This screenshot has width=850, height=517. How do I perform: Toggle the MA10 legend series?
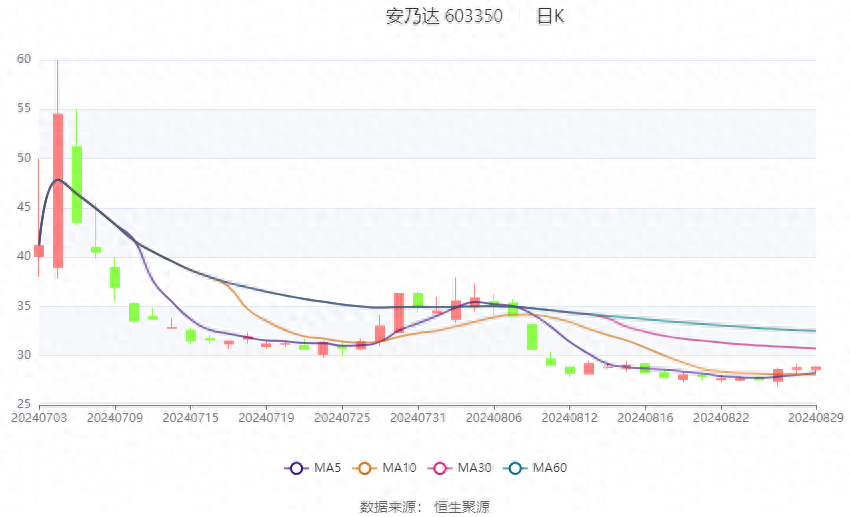[x=384, y=468]
